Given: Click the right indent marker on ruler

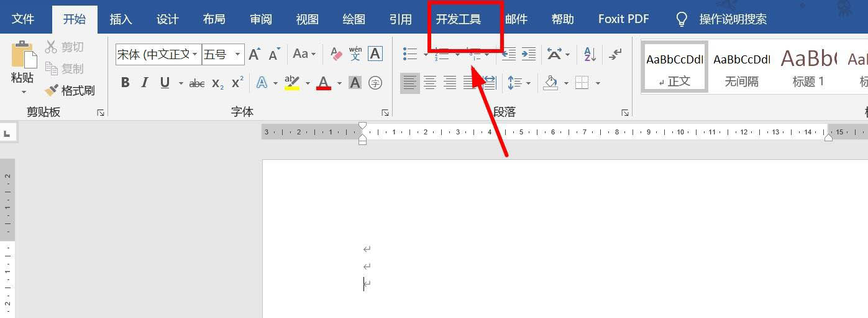Looking at the screenshot, I should pyautogui.click(x=828, y=137).
